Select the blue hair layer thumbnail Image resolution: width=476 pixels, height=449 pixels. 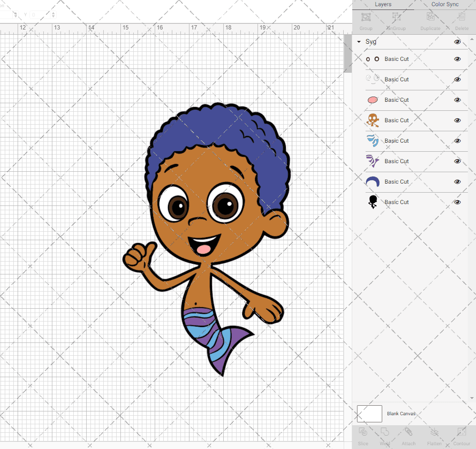(373, 181)
